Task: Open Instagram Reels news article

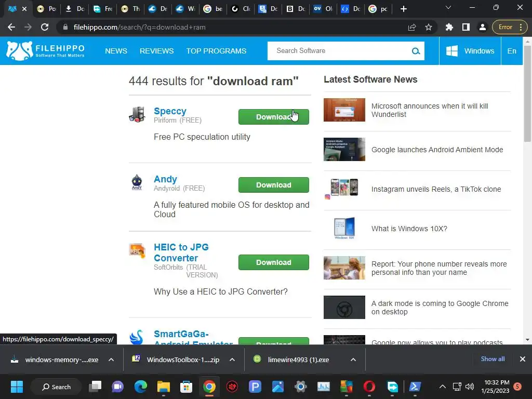Action: click(436, 189)
